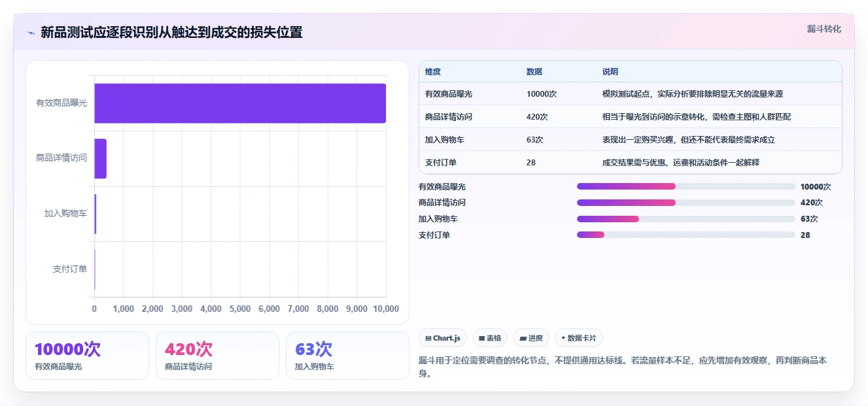Click the 商品详情访问 bar in the chart
868x406 pixels.
100,158
